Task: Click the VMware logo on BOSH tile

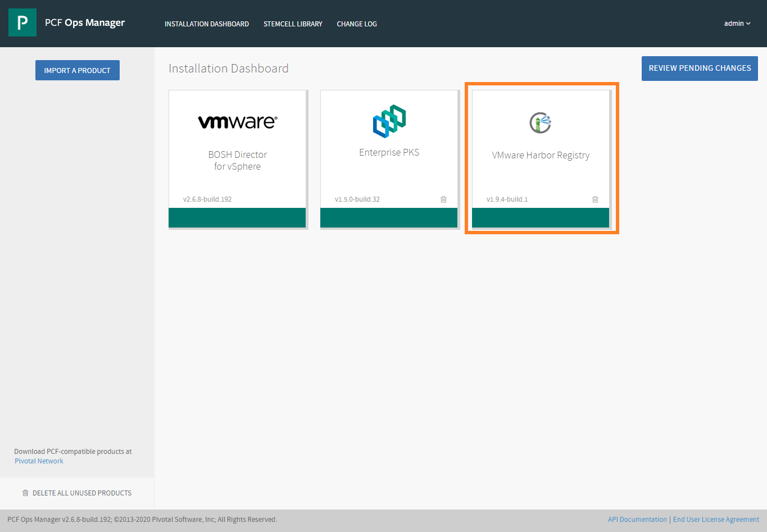Action: pos(237,122)
